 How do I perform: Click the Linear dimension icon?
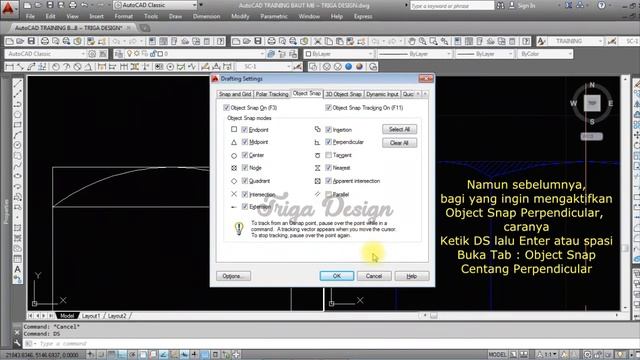pyautogui.click(x=10, y=67)
